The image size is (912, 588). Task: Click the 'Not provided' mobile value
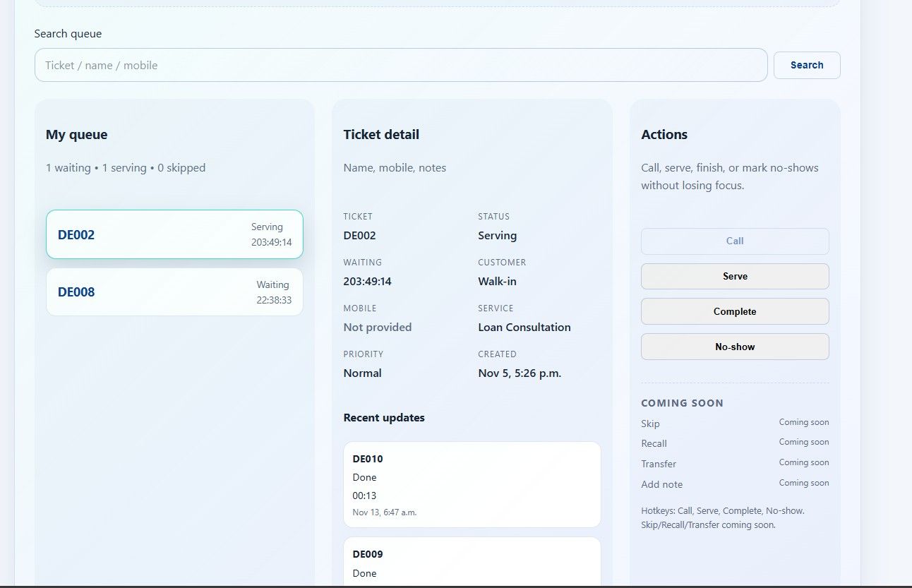(378, 328)
